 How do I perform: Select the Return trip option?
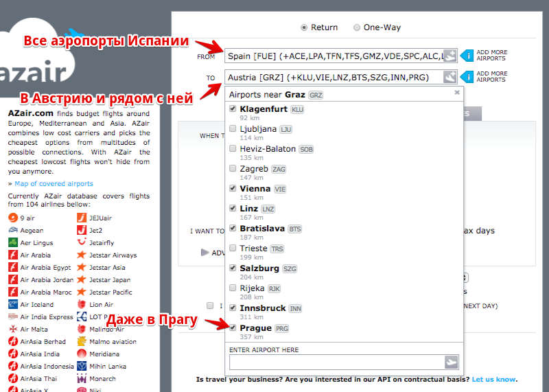(304, 27)
